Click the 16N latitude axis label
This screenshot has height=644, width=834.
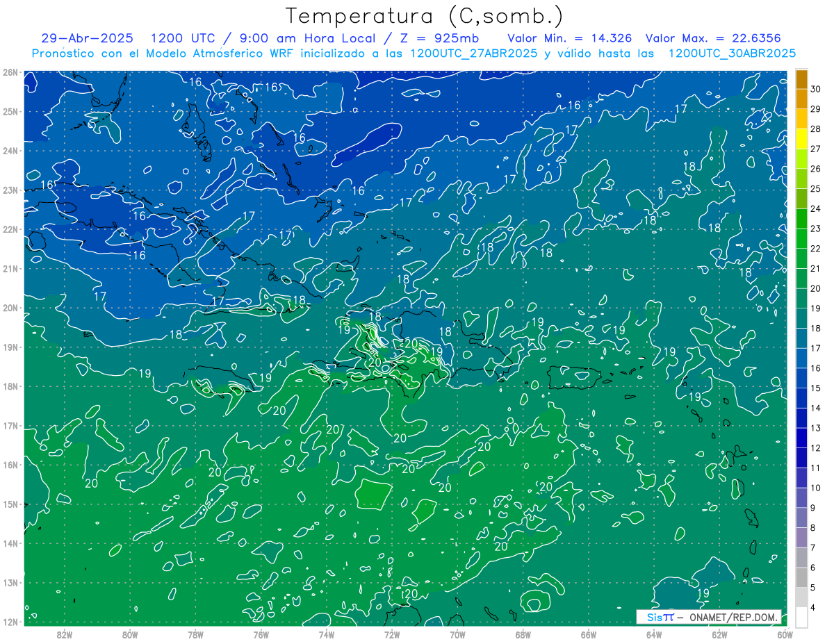(x=10, y=465)
